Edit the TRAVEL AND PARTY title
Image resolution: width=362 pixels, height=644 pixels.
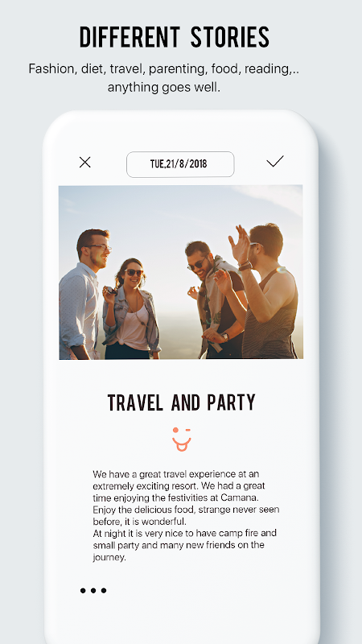click(182, 402)
